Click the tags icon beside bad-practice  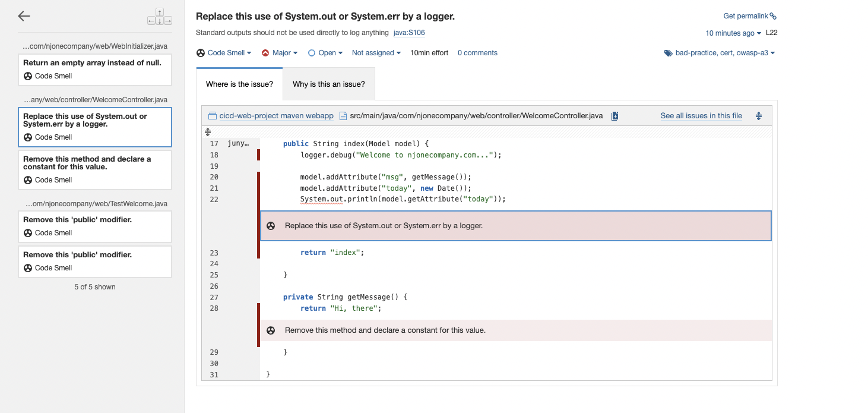669,53
